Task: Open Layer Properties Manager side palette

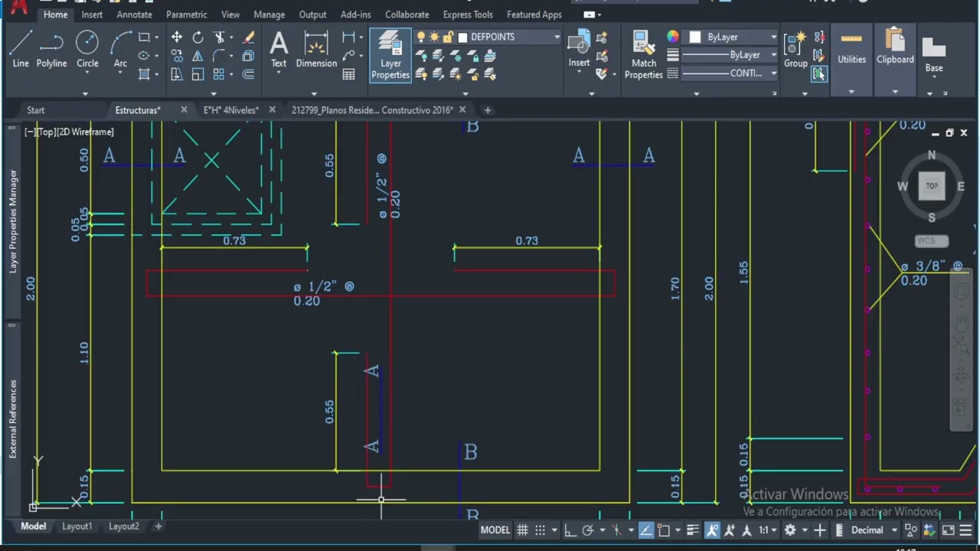Action: 13,222
